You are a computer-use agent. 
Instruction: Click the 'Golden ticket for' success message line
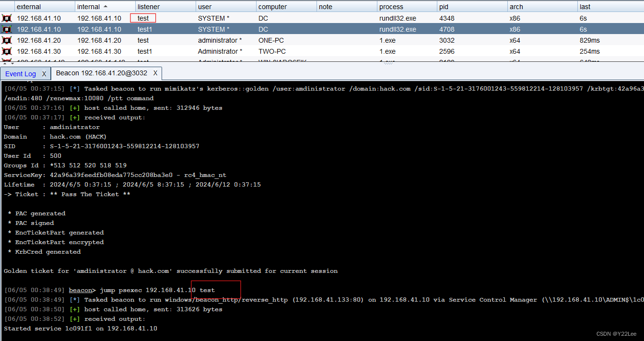tap(171, 271)
